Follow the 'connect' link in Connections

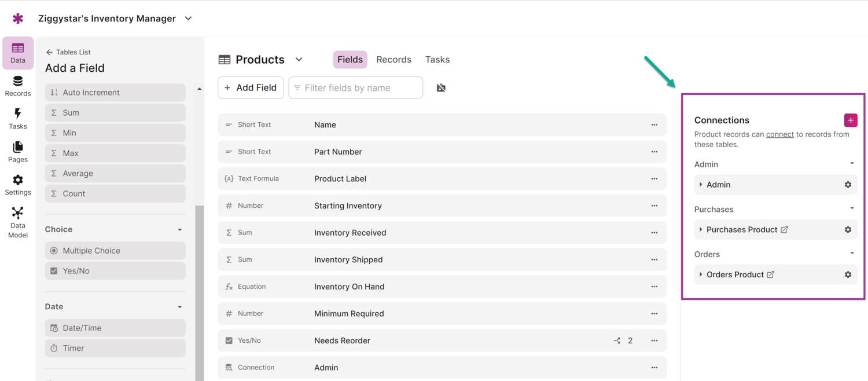(x=779, y=134)
